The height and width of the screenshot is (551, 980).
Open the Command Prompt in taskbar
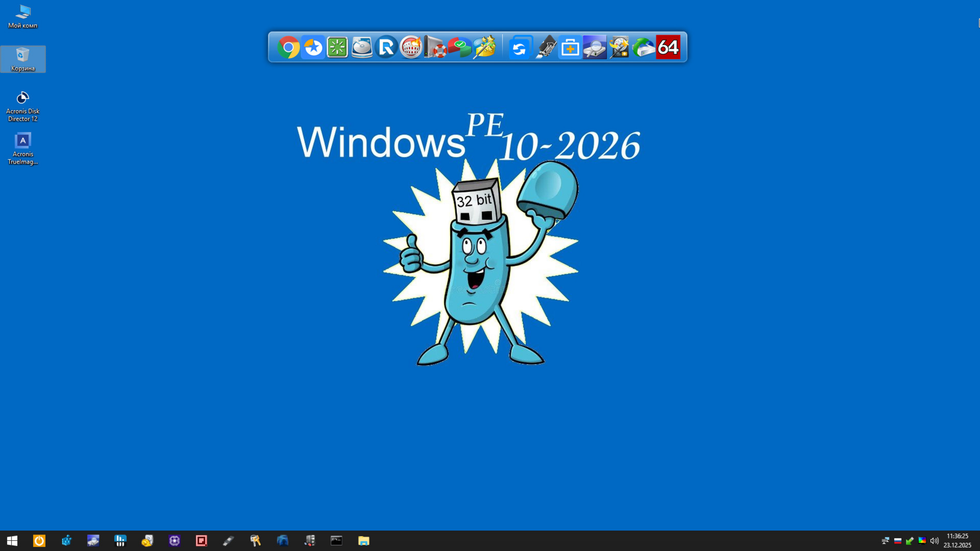click(x=336, y=541)
